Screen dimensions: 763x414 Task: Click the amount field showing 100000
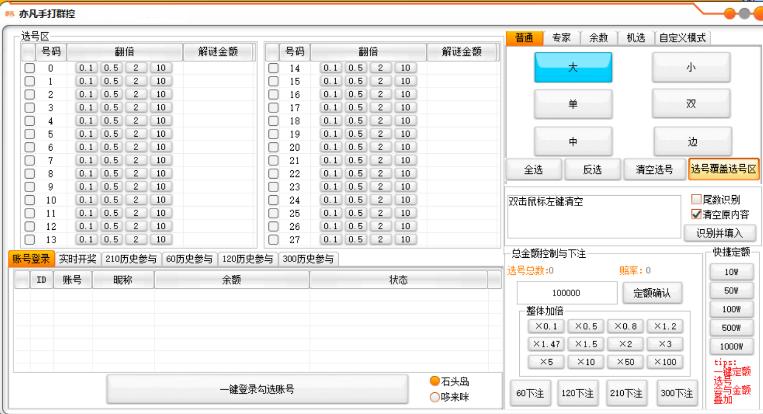pyautogui.click(x=566, y=293)
